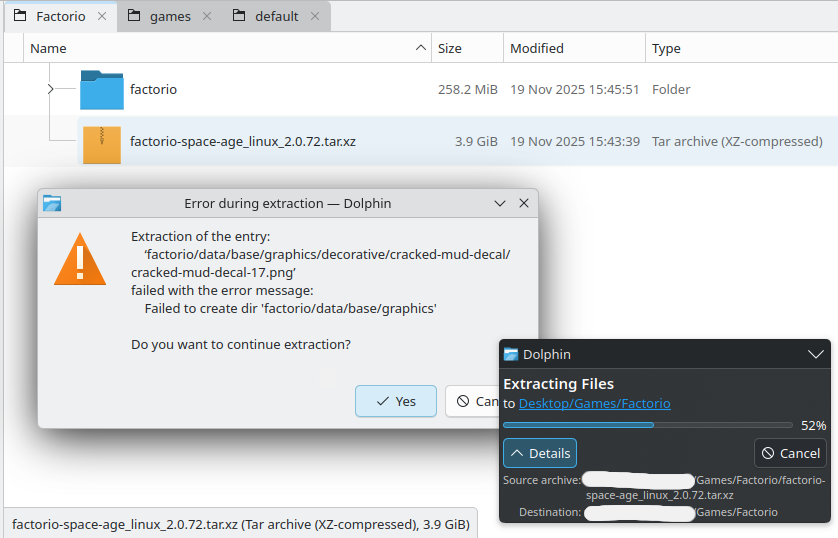Click the games tab's folder icon

pos(134,15)
